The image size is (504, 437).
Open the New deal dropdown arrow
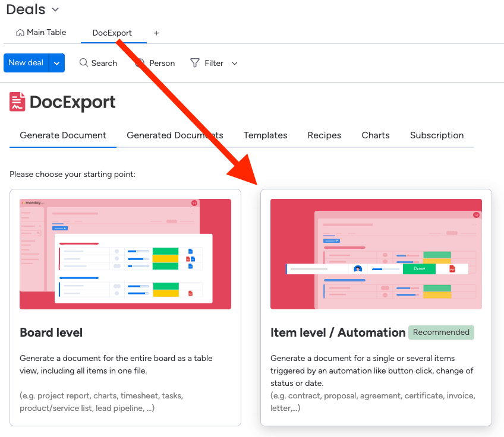[56, 63]
